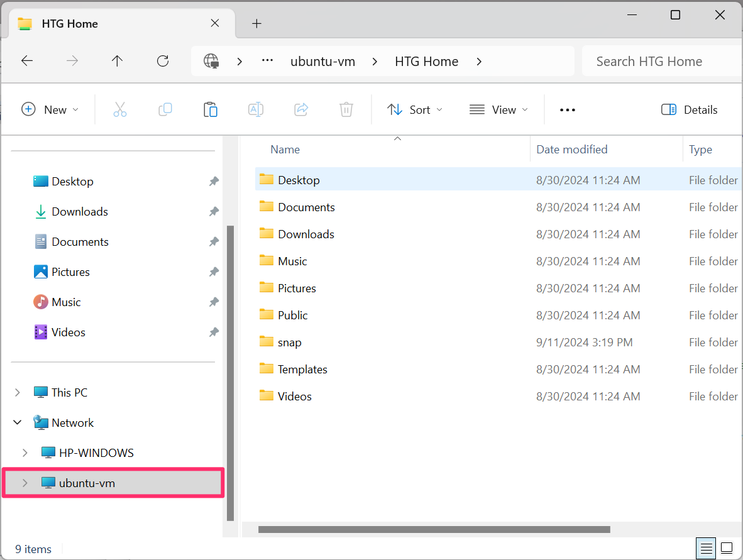The image size is (743, 560).
Task: Toggle the Details pane
Action: point(689,110)
